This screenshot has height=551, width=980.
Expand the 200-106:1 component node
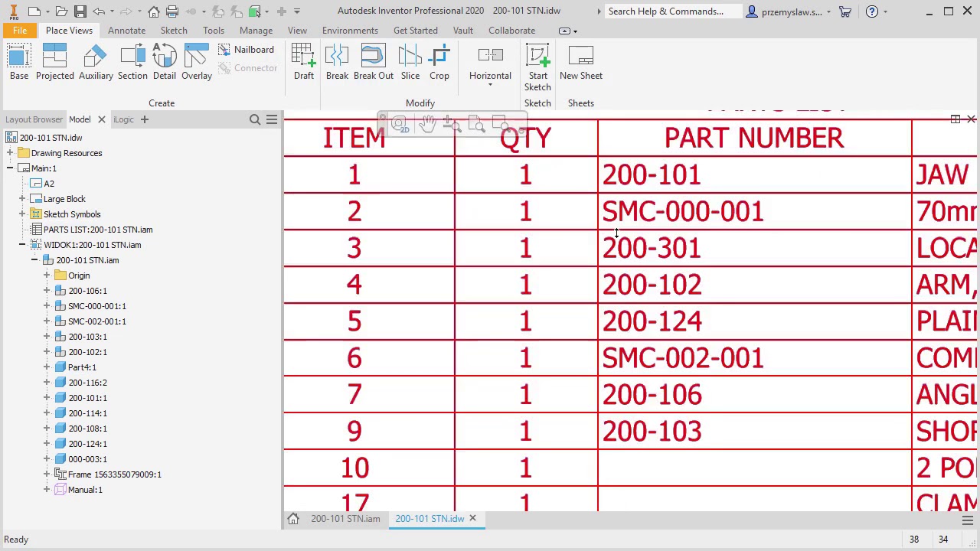point(47,291)
